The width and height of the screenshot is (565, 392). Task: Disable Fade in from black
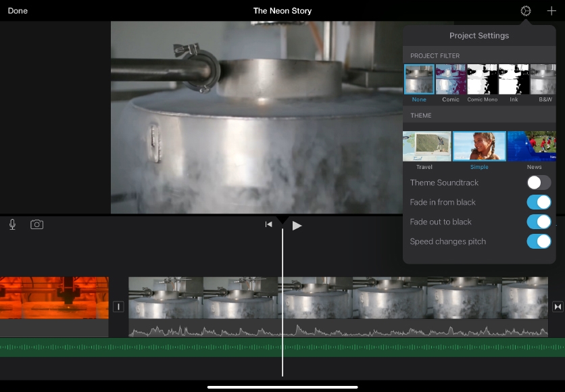(x=539, y=202)
